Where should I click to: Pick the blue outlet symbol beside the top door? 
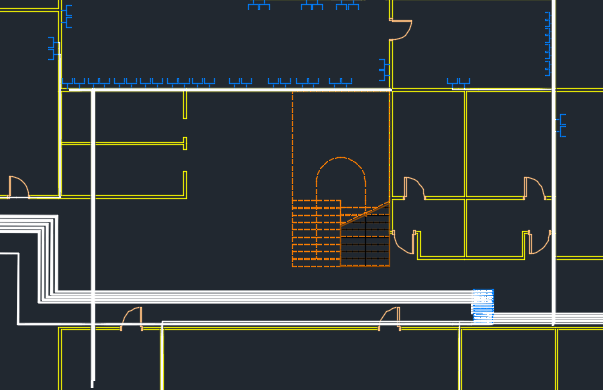pyautogui.click(x=384, y=70)
